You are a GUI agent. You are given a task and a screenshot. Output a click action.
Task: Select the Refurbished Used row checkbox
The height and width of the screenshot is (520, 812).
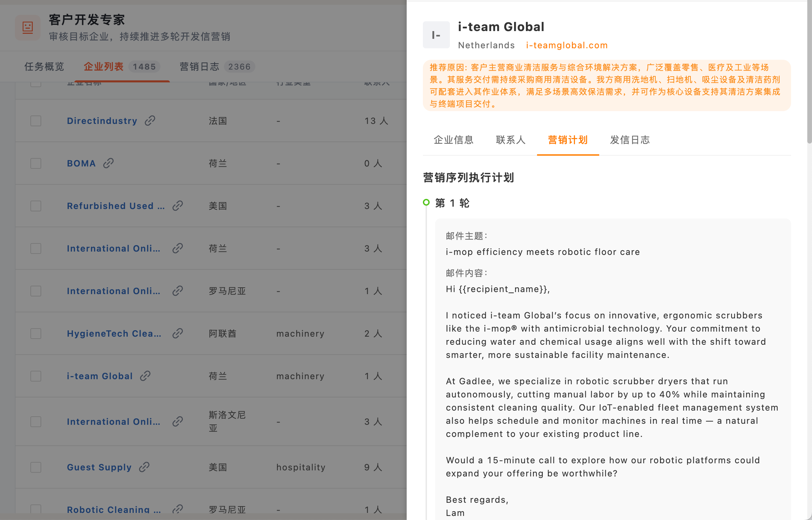(x=36, y=206)
